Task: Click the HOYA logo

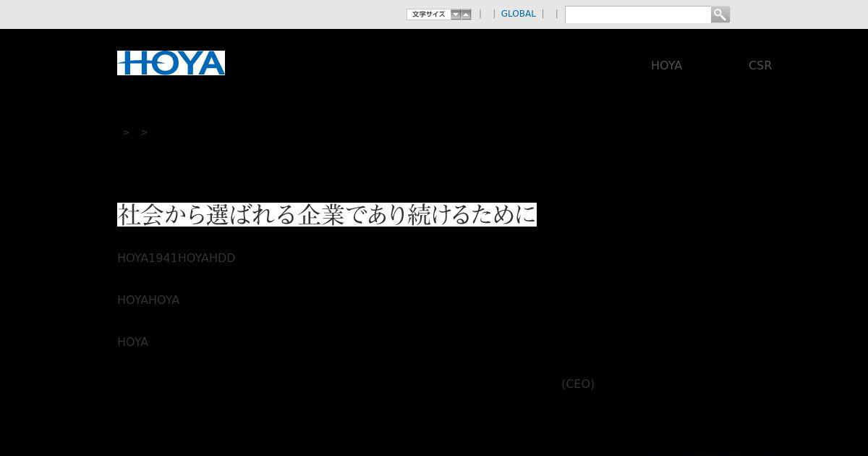Action: point(171,63)
